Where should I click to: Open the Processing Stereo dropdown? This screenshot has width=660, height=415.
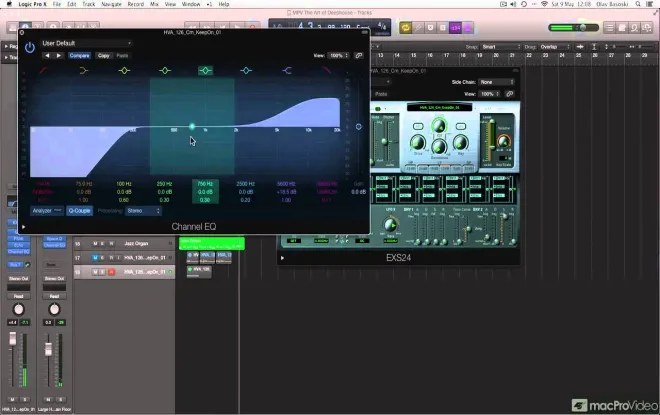[x=143, y=211]
